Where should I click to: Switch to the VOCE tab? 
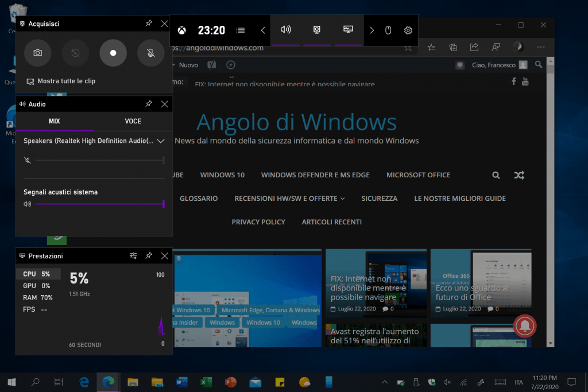133,121
